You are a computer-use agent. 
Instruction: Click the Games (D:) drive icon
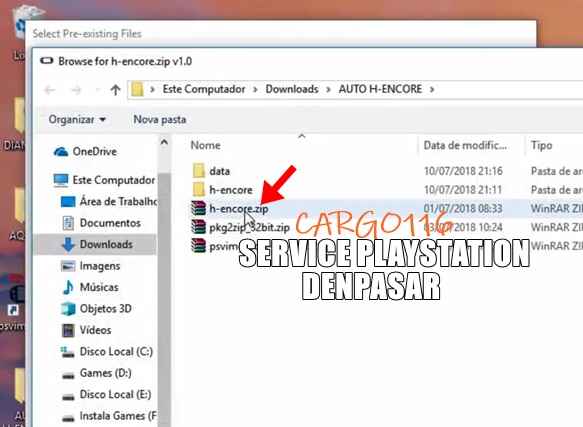(68, 375)
